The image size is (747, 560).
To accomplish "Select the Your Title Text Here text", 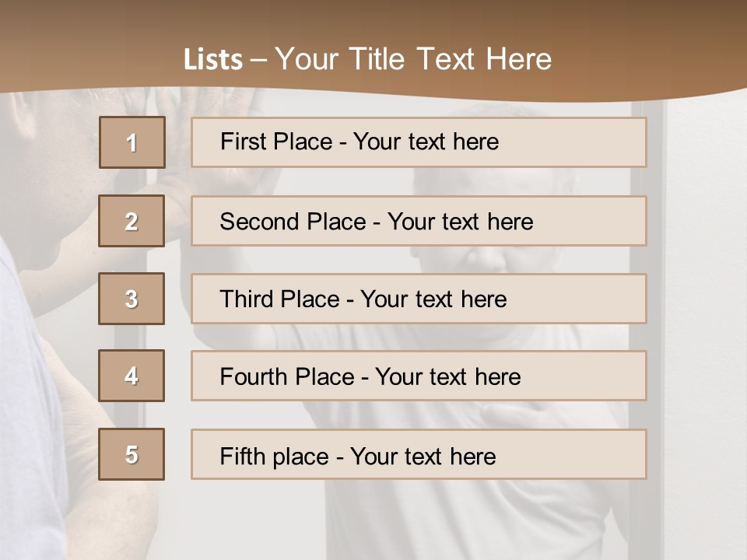I will point(413,59).
